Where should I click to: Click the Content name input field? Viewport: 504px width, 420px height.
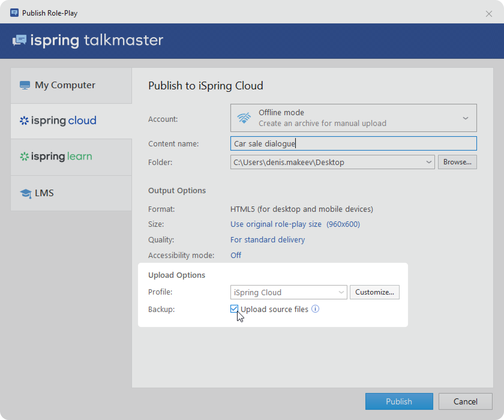[x=353, y=143]
